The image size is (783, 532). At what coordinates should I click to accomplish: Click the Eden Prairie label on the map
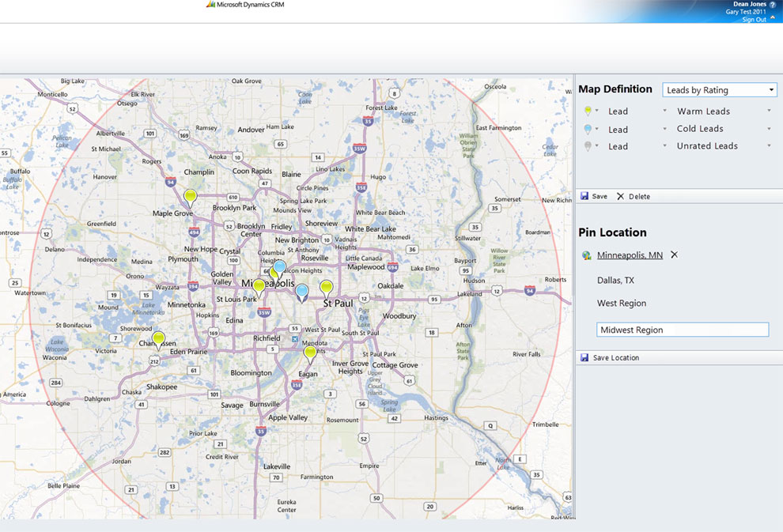(x=188, y=351)
